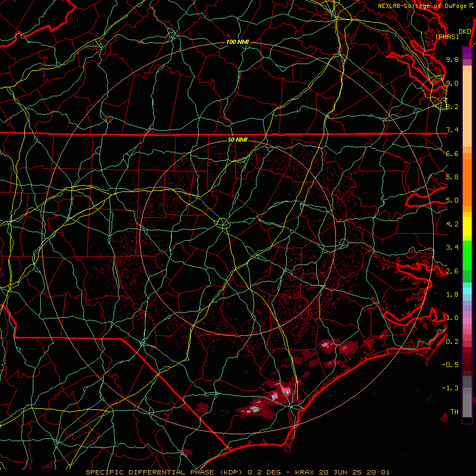Click the 5.8 value on color scale
This screenshot has width=476, height=476.
coord(452,177)
